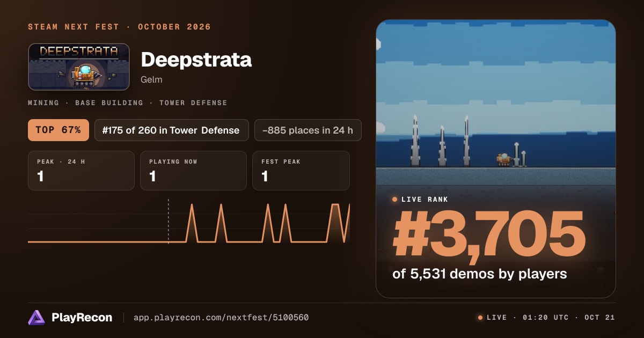
Task: Click the PlayRecon brand name
Action: (x=82, y=318)
